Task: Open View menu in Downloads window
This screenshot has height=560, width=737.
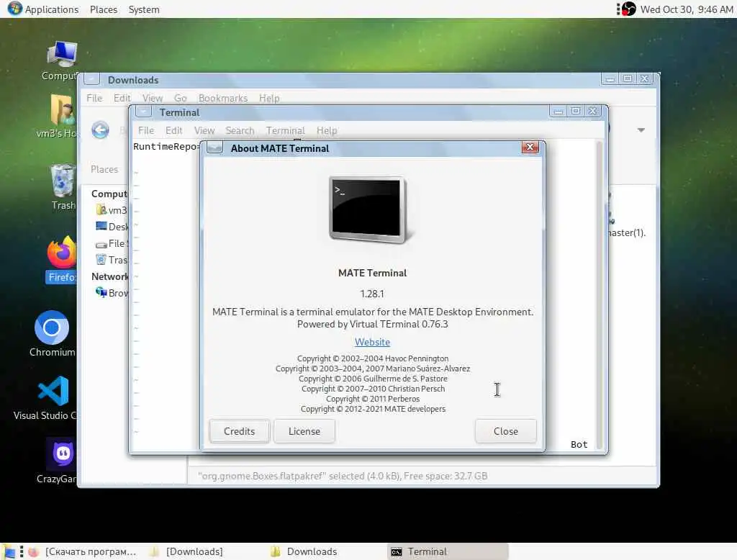Action: pyautogui.click(x=153, y=98)
